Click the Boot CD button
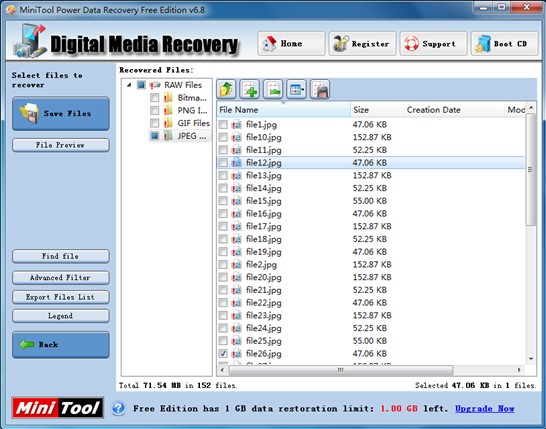The height and width of the screenshot is (429, 546). click(504, 44)
